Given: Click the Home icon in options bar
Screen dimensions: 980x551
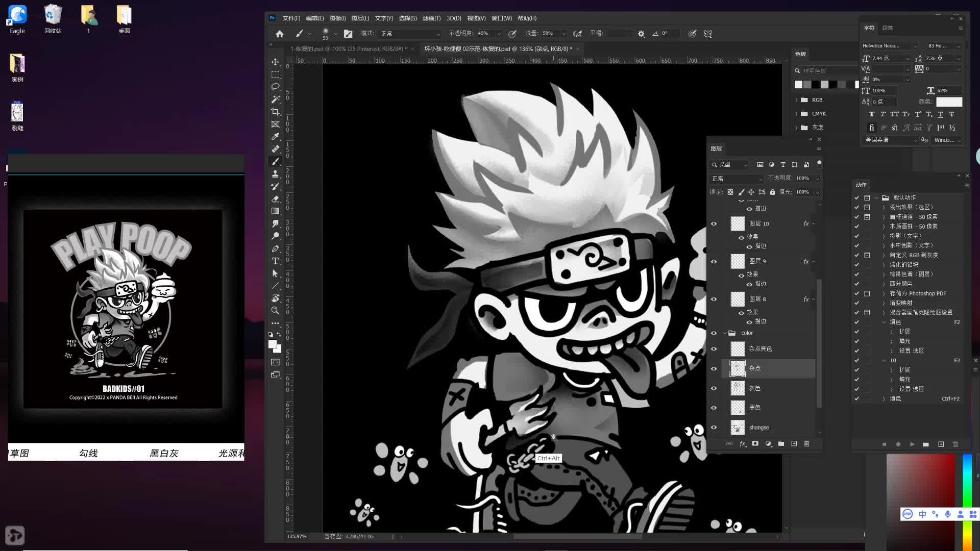Looking at the screenshot, I should 279,34.
